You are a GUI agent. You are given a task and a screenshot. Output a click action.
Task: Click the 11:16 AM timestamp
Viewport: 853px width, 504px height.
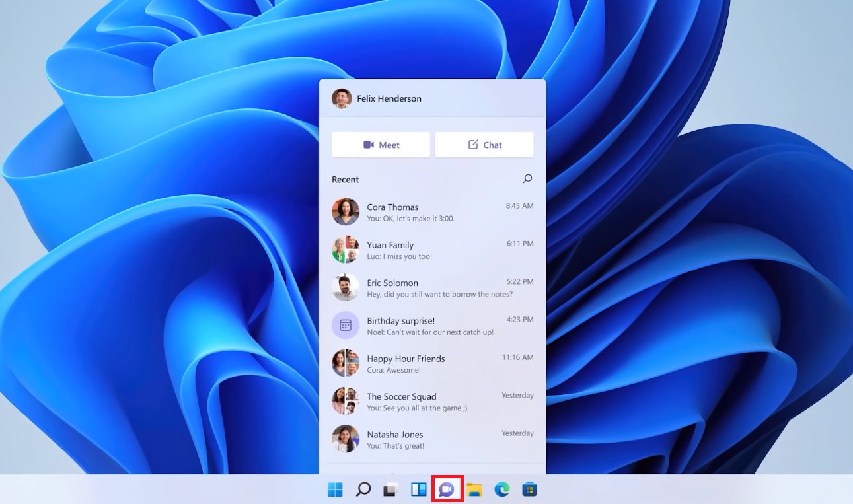click(518, 357)
